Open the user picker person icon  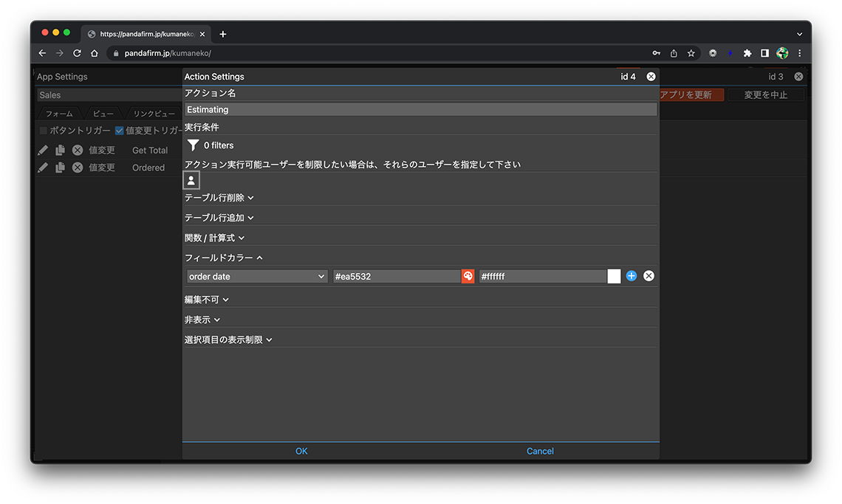[191, 180]
